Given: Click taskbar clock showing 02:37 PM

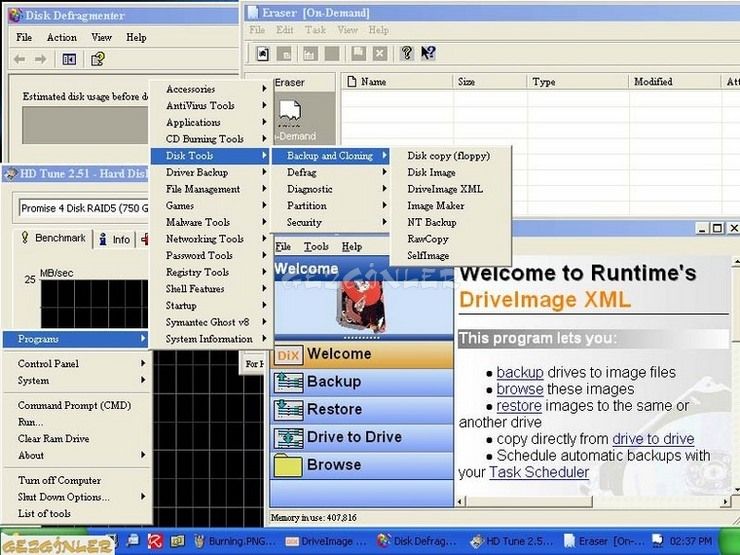Looking at the screenshot, I should 690,541.
